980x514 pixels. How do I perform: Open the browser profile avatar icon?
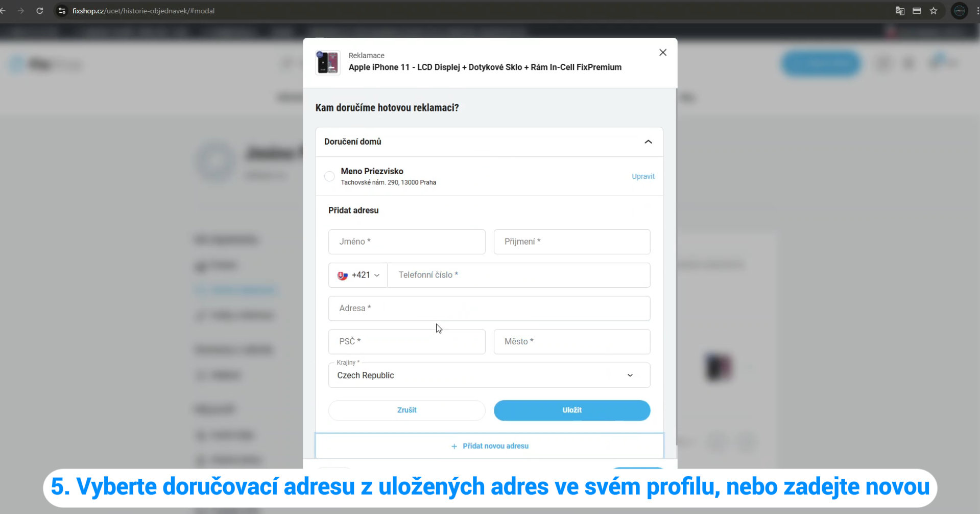pyautogui.click(x=960, y=11)
